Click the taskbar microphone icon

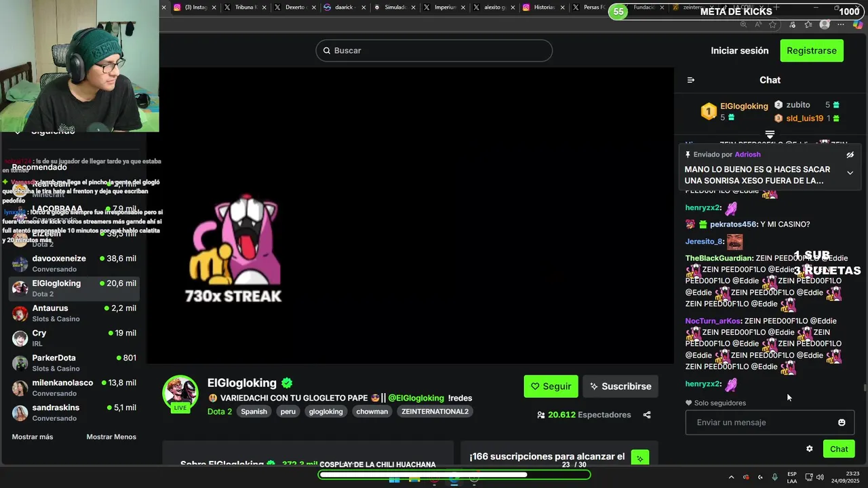point(774,477)
